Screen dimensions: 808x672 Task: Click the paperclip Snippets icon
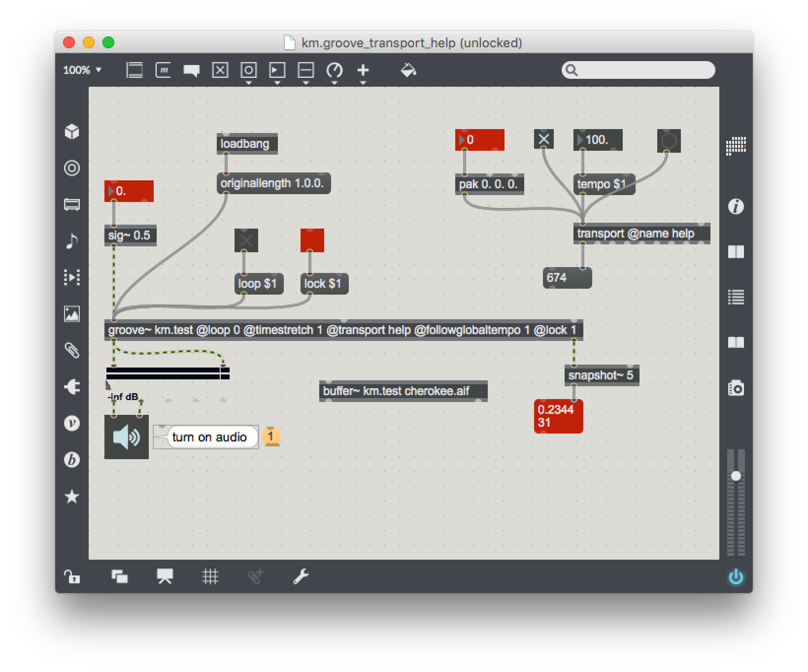72,350
